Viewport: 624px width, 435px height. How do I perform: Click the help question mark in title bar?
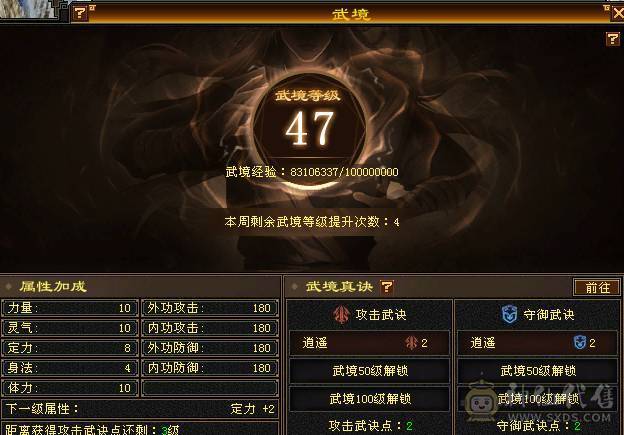[80, 13]
